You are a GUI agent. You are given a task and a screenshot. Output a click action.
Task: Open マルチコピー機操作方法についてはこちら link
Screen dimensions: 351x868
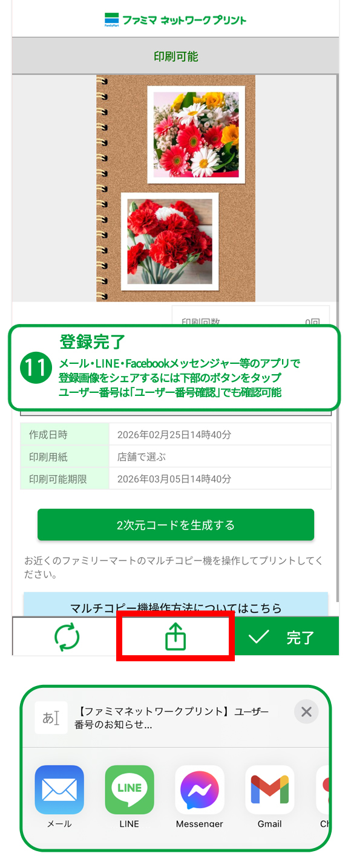click(175, 606)
